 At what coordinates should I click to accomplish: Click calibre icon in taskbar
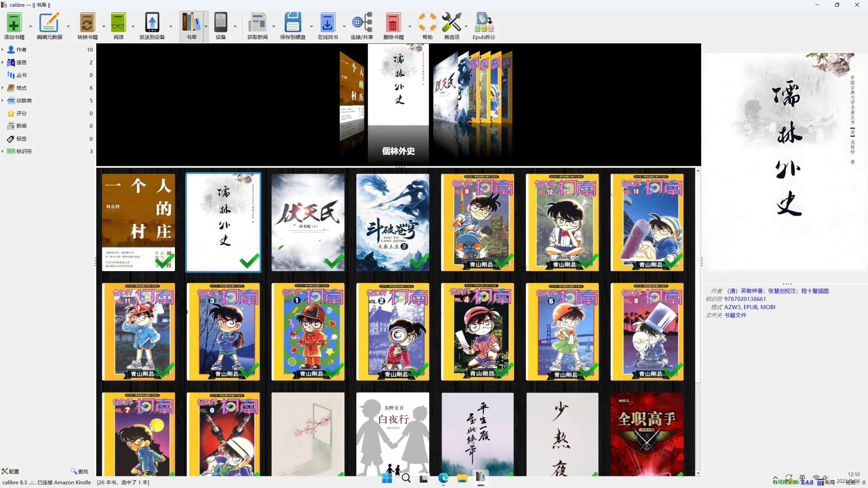point(480,478)
